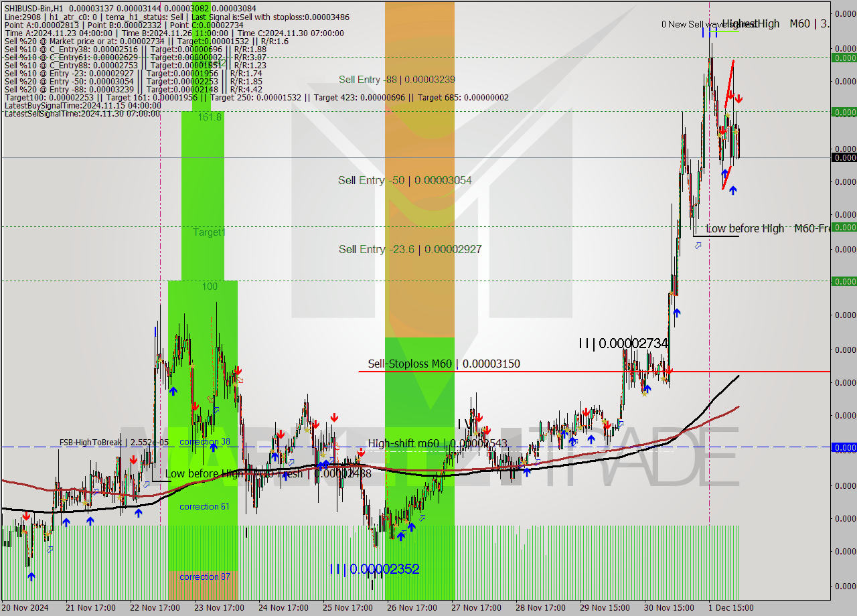The width and height of the screenshot is (857, 616).
Task: Click '28 Nov 17:00' on time axis
Action: [540, 608]
